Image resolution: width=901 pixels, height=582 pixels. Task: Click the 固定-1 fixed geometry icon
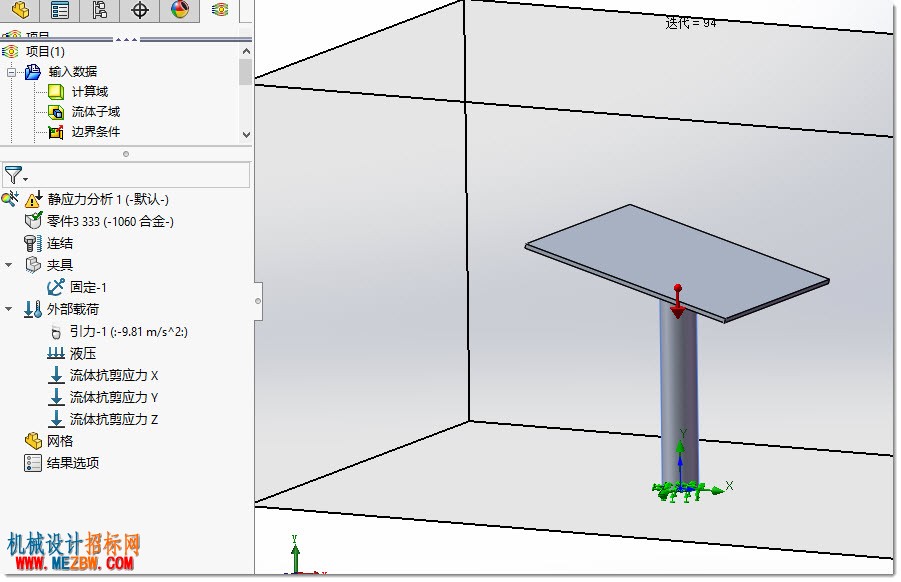[x=56, y=287]
